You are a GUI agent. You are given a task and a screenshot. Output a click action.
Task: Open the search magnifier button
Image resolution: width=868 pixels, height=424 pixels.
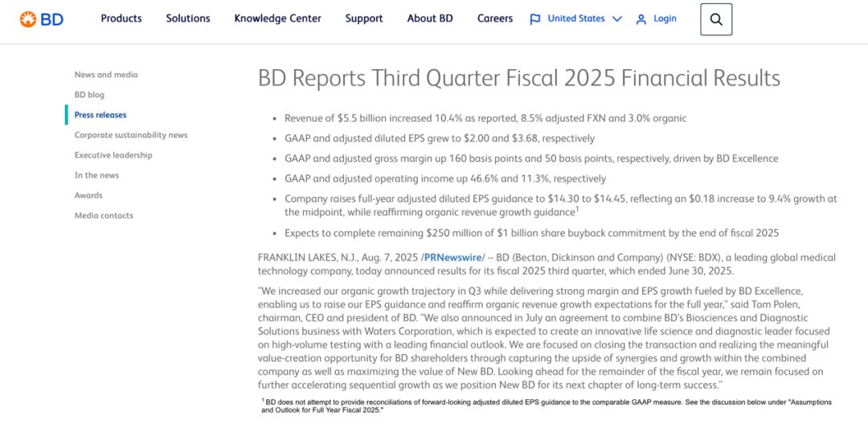pyautogui.click(x=716, y=19)
